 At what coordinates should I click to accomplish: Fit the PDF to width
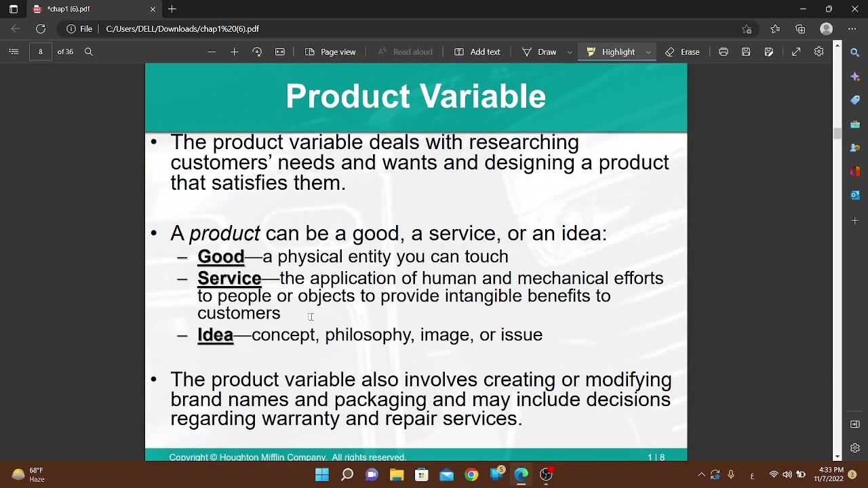tap(279, 52)
